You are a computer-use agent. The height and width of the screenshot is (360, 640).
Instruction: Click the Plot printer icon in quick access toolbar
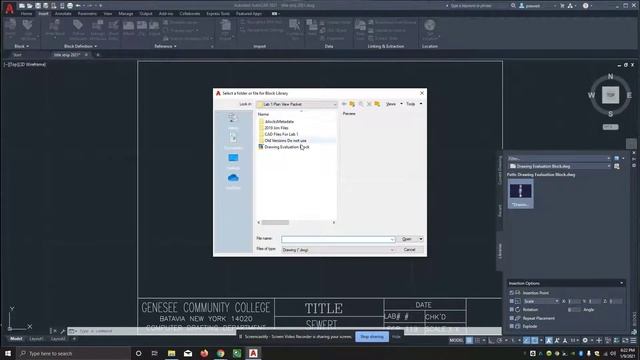70,6
